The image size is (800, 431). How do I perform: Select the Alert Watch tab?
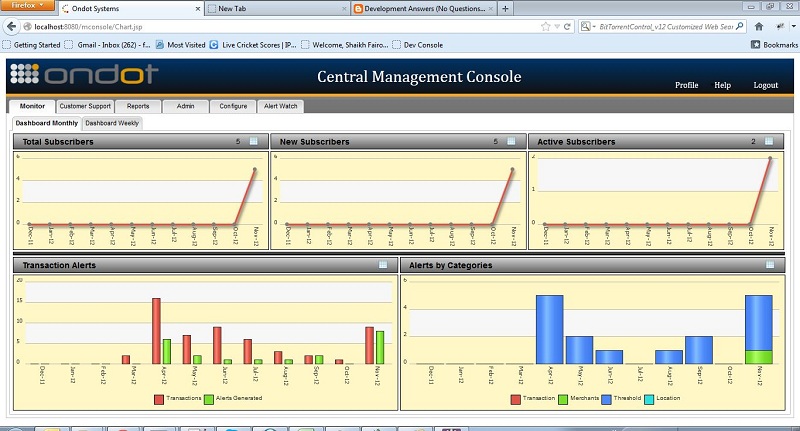click(279, 106)
